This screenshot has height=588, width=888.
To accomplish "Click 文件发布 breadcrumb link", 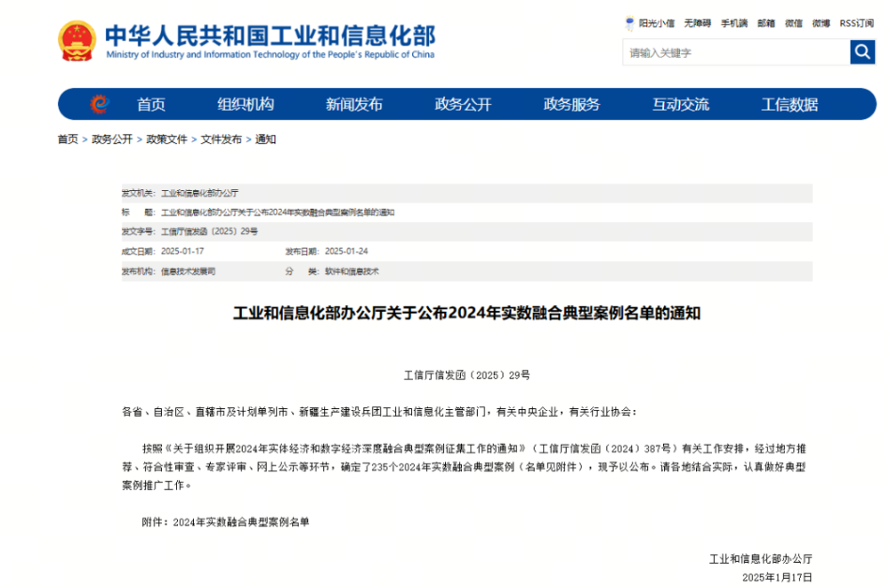I will coord(221,140).
